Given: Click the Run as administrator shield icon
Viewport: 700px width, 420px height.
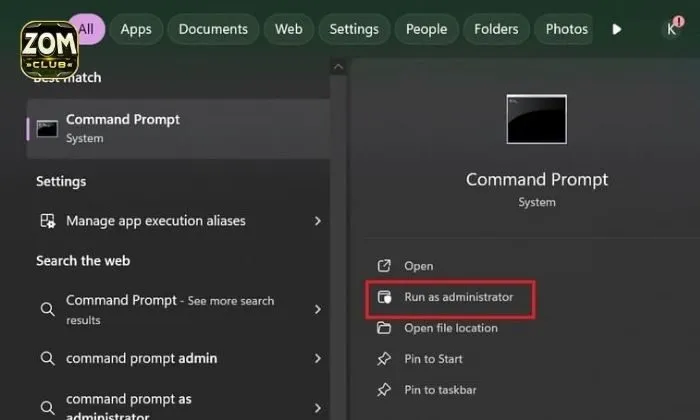Looking at the screenshot, I should pos(383,297).
